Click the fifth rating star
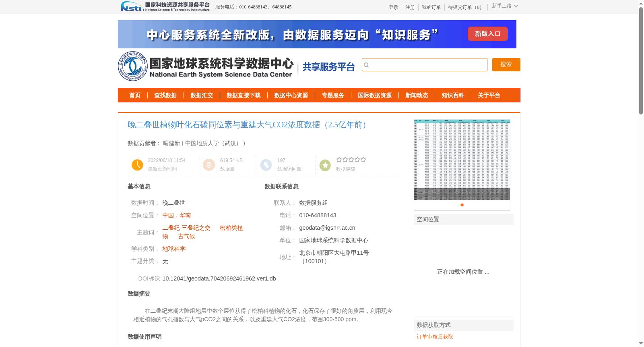The width and height of the screenshot is (644, 347). tap(363, 160)
